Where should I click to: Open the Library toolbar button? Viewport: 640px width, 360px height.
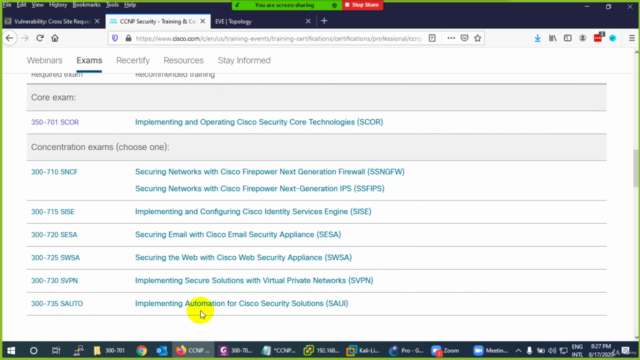(553, 38)
